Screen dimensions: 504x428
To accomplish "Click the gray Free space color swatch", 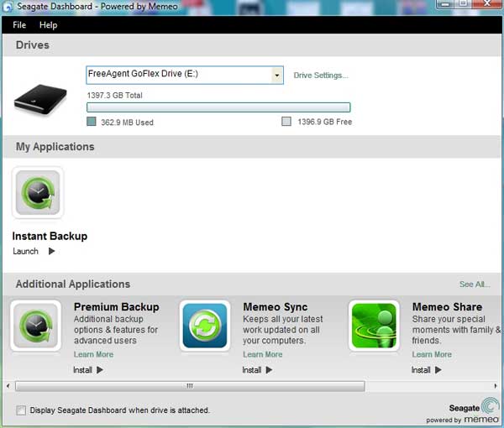I will [x=286, y=122].
